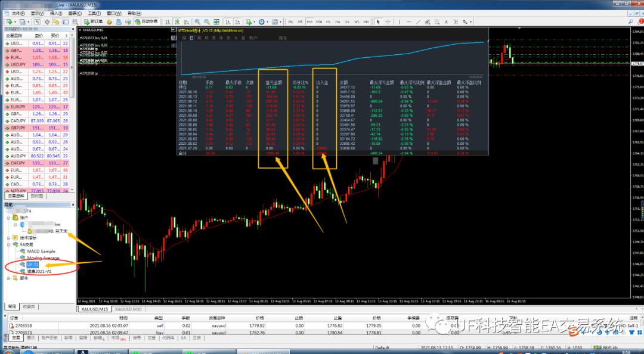Select the M30 timeframe button
Image resolution: width=644 pixels, height=354 pixels.
click(x=318, y=21)
